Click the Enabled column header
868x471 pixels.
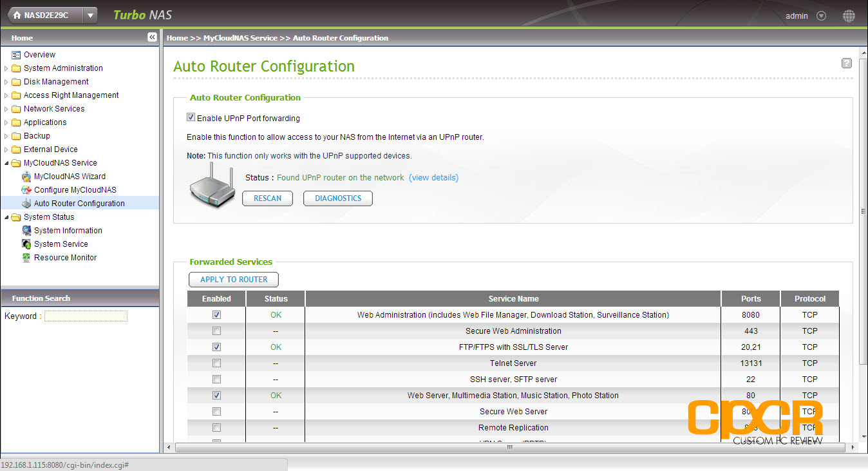pos(216,299)
